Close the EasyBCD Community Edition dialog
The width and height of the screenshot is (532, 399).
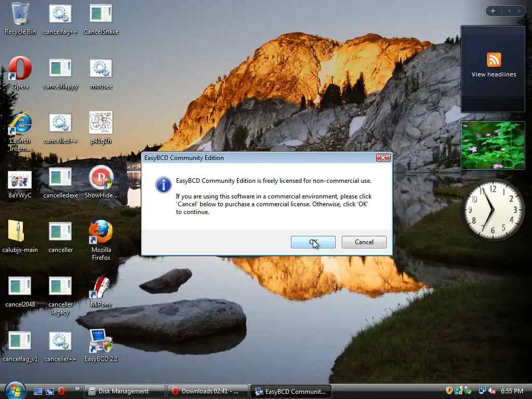[x=383, y=158]
